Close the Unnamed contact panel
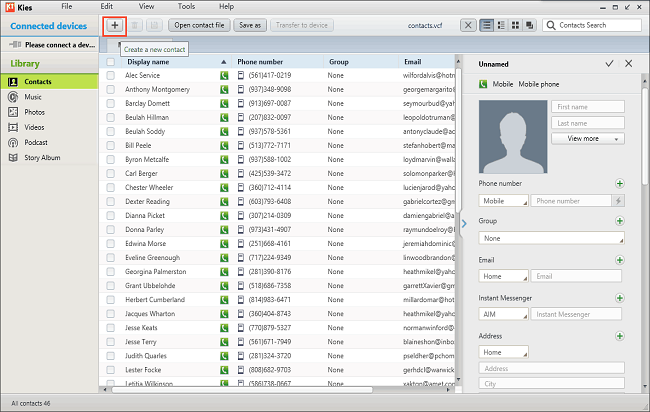 (x=628, y=63)
